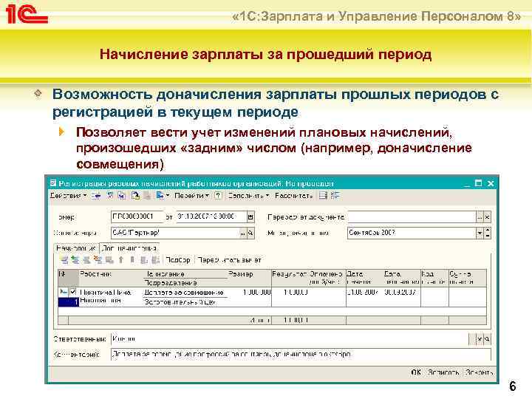Open the Рассчитать dropdown menu
Image resolution: width=532 pixels, height=399 pixels.
[x=294, y=196]
